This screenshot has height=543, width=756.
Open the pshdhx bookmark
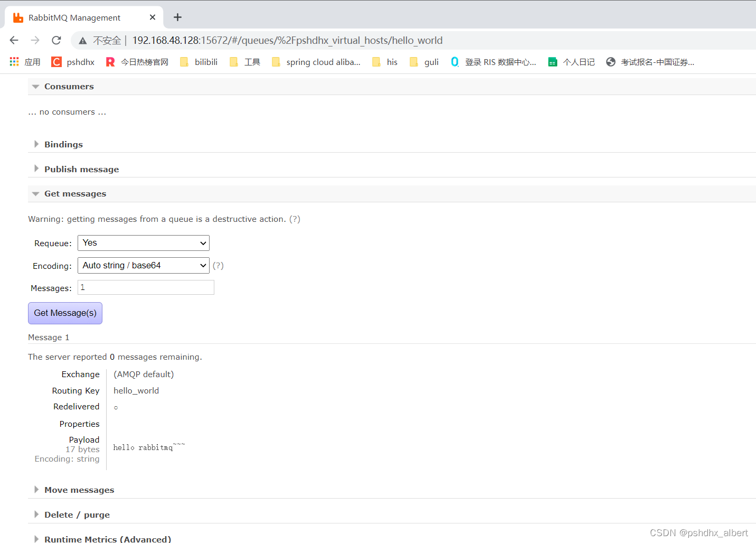[73, 62]
